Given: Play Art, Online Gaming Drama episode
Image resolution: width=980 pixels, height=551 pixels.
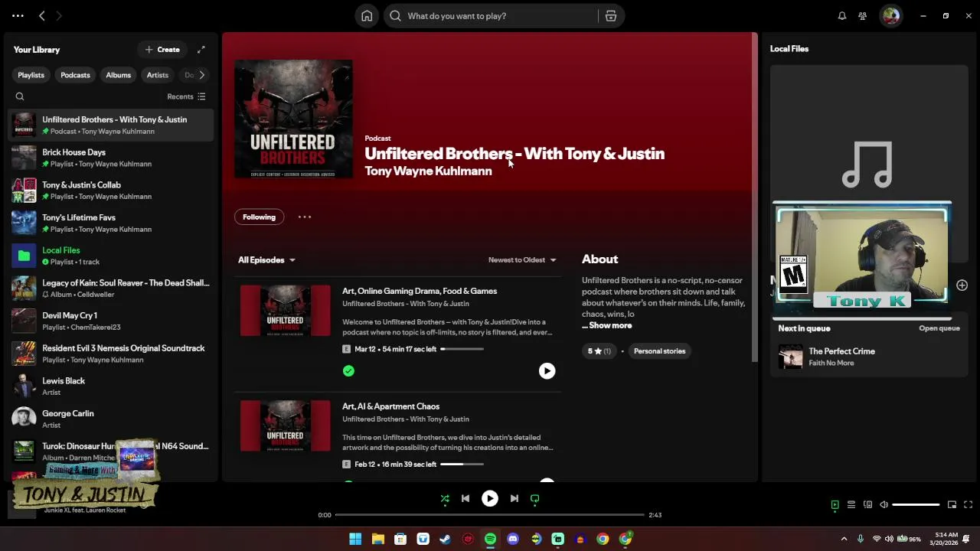Looking at the screenshot, I should 547,371.
